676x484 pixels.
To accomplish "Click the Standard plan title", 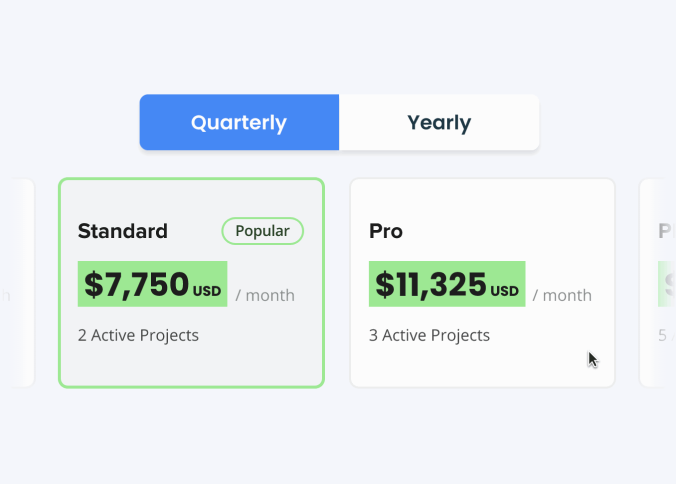I will pyautogui.click(x=123, y=231).
